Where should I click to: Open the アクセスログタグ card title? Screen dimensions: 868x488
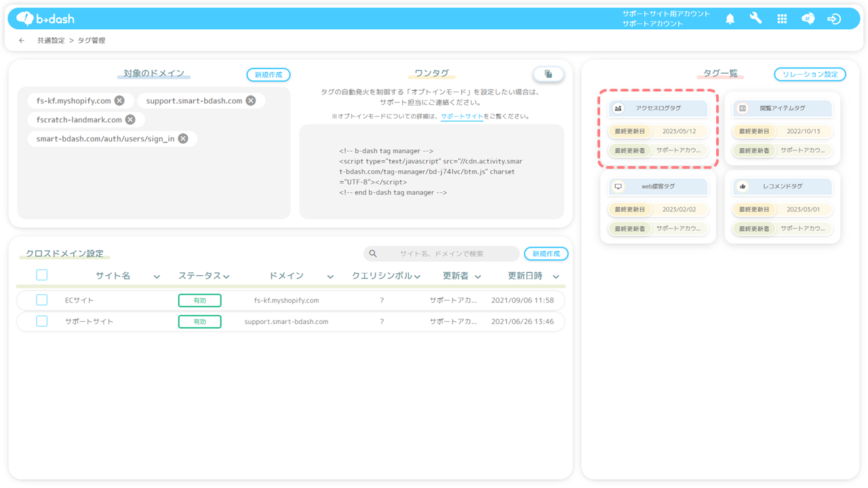pyautogui.click(x=658, y=108)
